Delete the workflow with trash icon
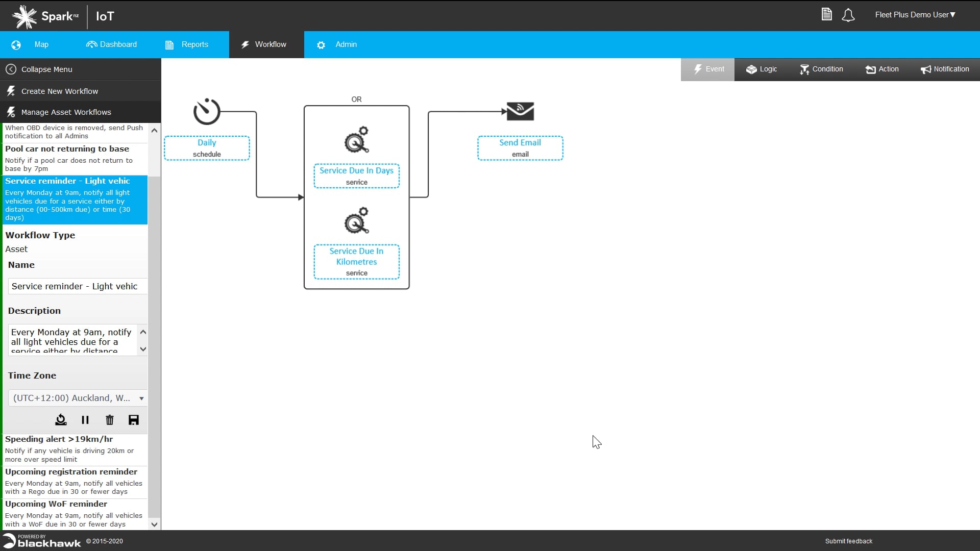 click(109, 420)
